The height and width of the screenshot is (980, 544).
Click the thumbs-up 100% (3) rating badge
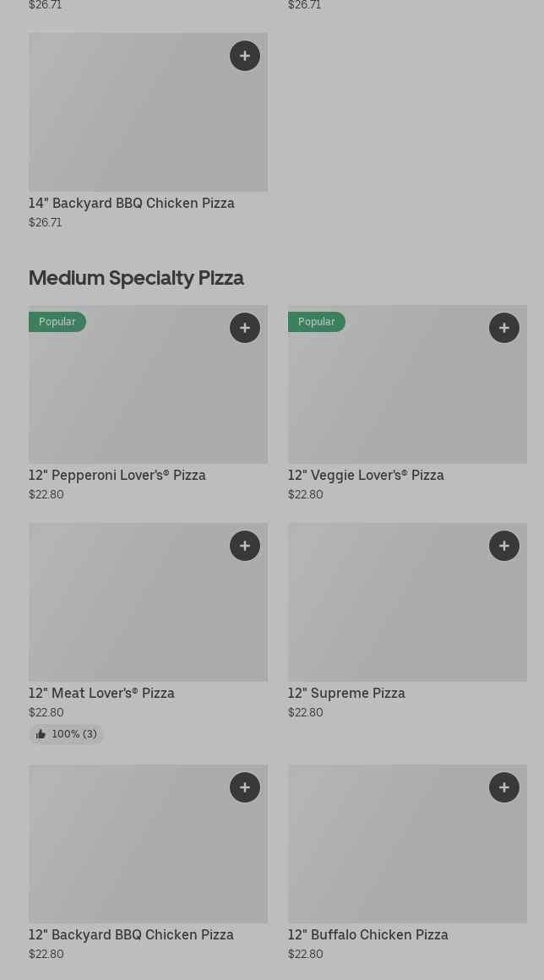tap(66, 734)
